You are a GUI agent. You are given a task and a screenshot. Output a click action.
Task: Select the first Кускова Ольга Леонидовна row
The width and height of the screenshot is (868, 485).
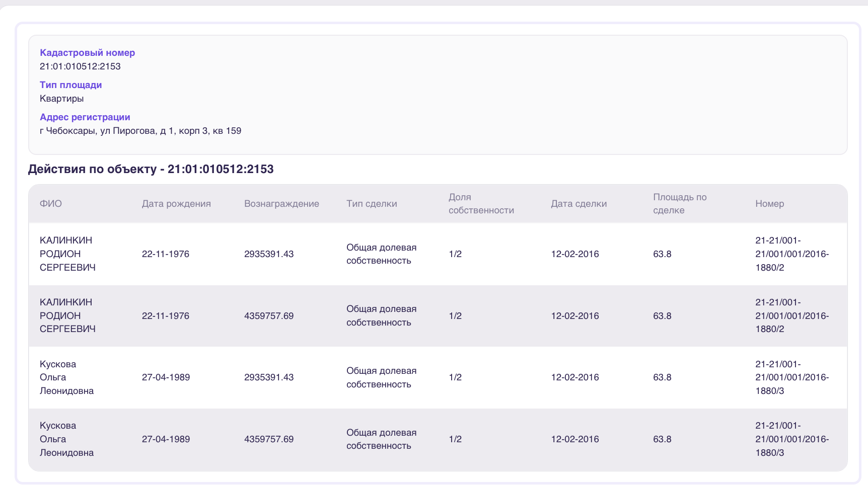pos(438,377)
